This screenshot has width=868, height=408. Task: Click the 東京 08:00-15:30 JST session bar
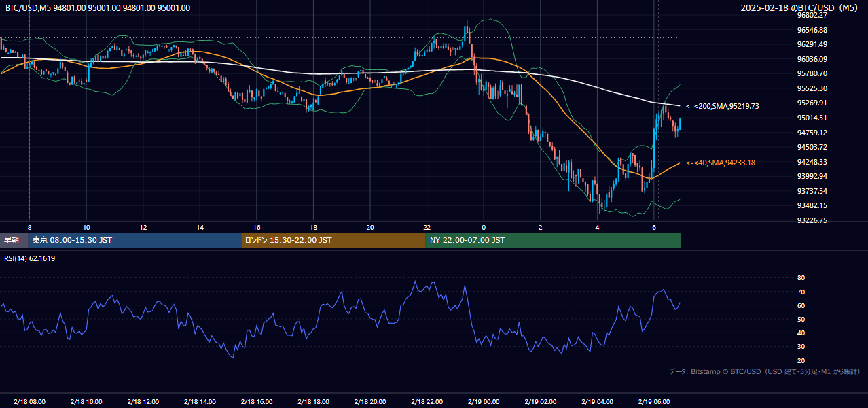[x=134, y=240]
